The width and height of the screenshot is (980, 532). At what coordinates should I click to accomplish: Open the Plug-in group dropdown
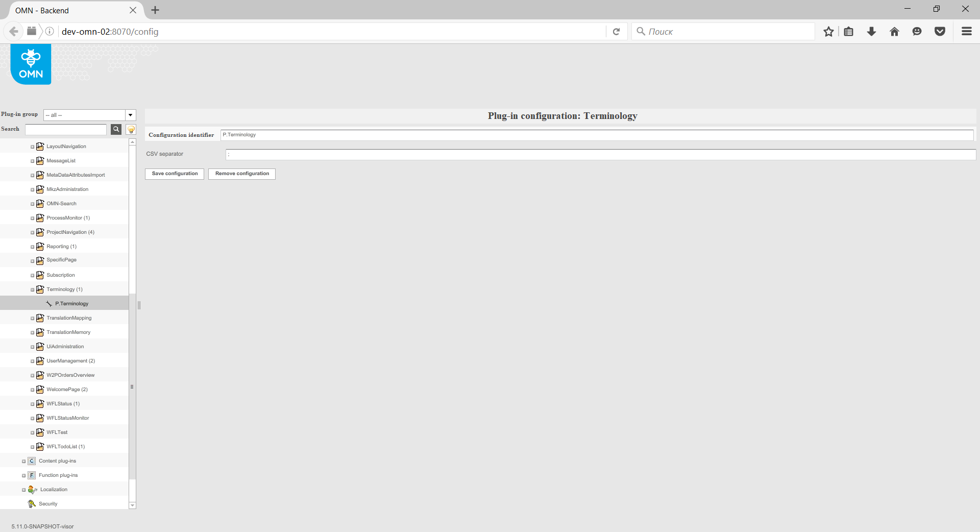click(131, 115)
